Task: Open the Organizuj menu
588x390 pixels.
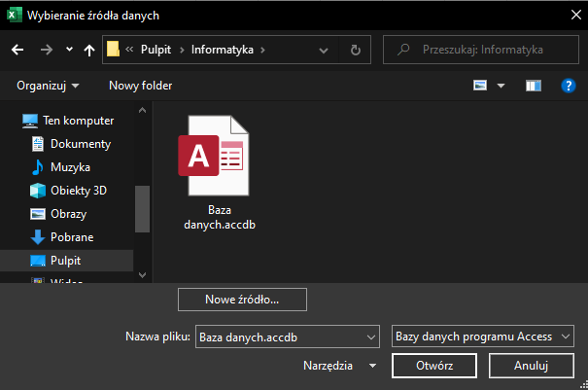Action: tap(48, 86)
